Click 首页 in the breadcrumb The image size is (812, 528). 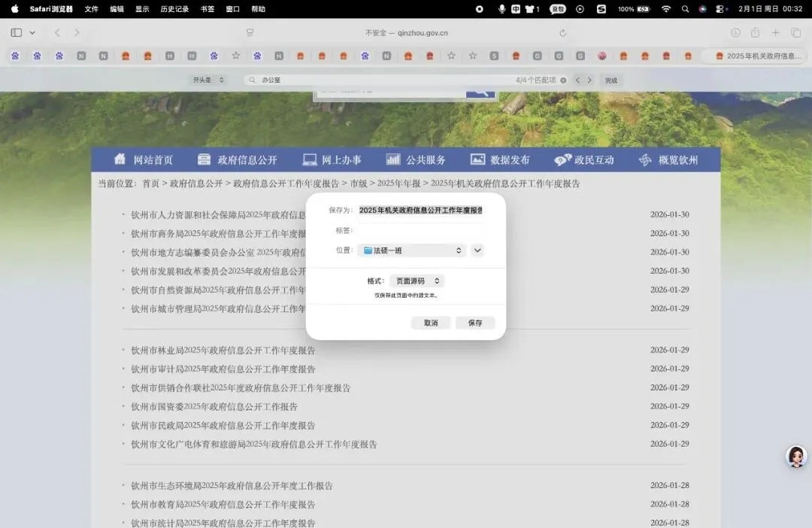150,184
